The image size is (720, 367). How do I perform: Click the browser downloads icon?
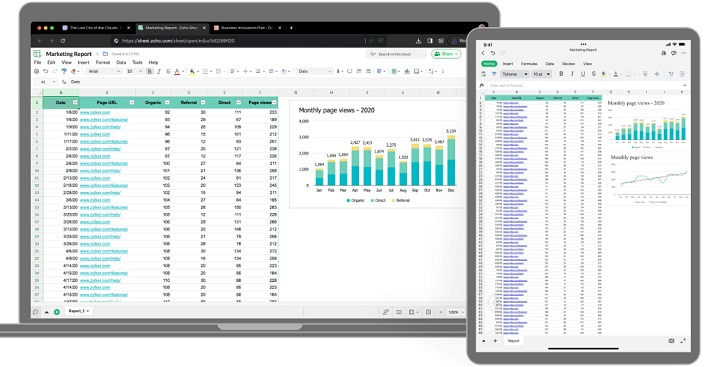click(x=418, y=40)
